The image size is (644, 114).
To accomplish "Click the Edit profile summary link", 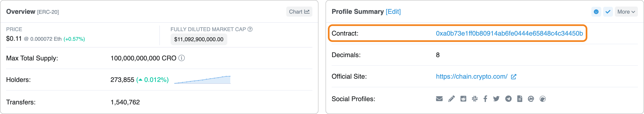I will click(393, 12).
